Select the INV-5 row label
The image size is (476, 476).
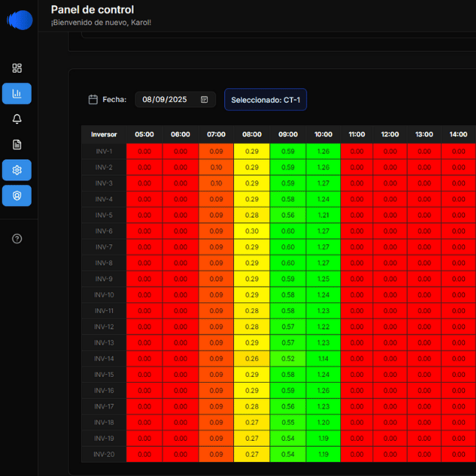[104, 215]
